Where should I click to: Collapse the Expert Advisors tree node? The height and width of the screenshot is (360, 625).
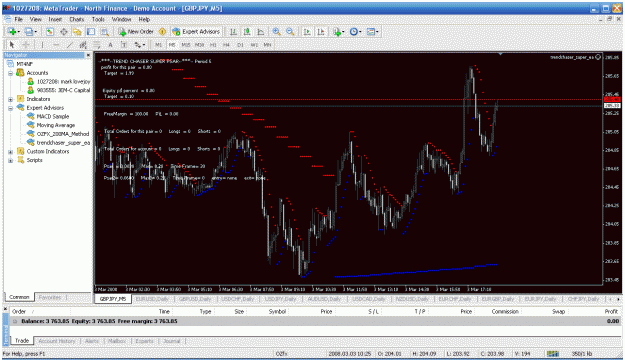click(11, 108)
